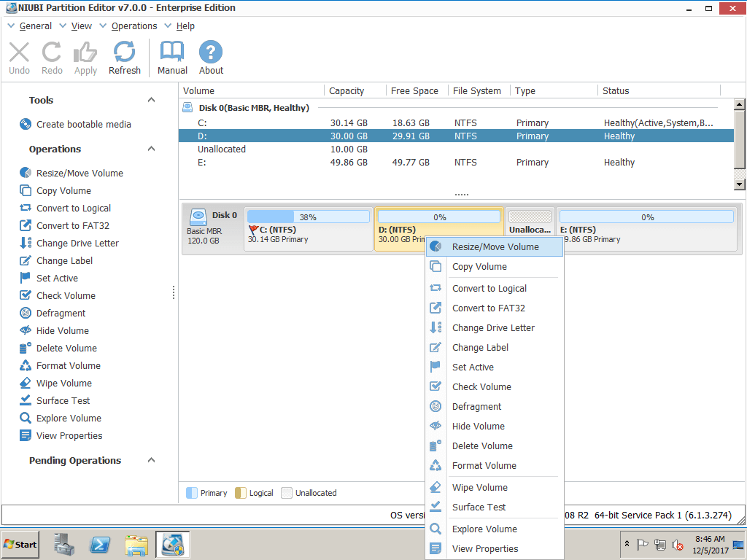This screenshot has width=747, height=560.
Task: Choose View Properties in context menu
Action: click(x=495, y=549)
